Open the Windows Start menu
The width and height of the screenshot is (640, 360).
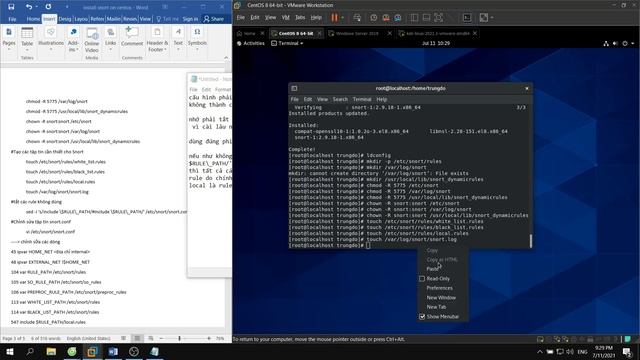click(9, 351)
